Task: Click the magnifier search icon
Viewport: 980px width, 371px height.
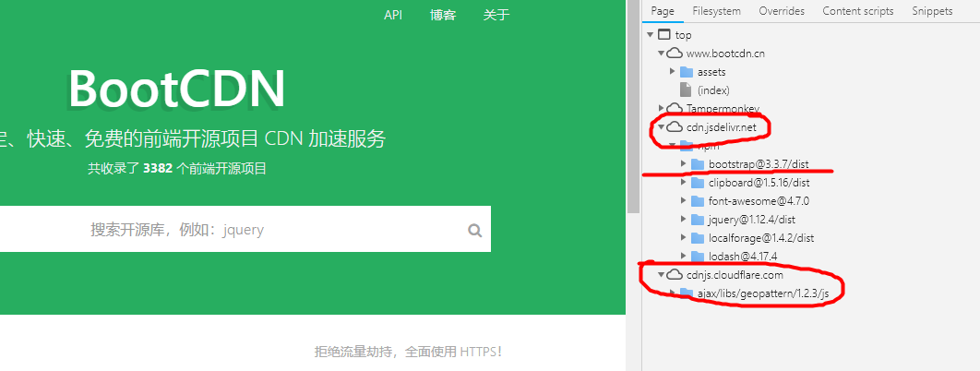Action: click(475, 231)
